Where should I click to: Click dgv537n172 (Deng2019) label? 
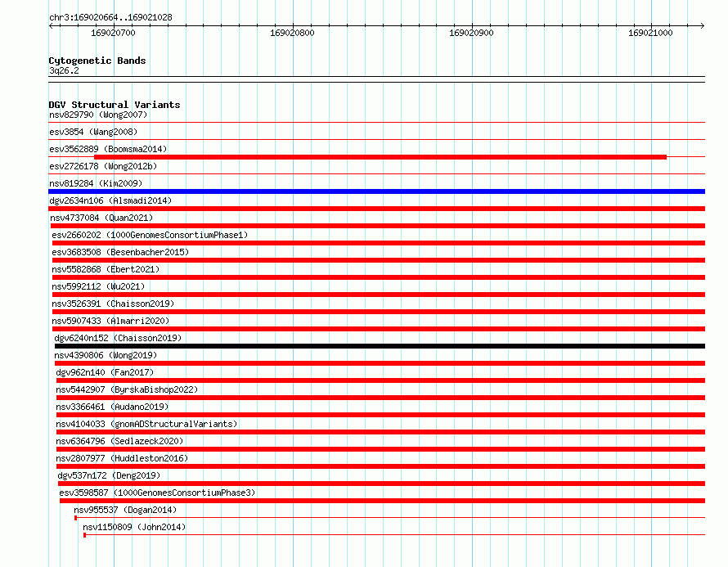pos(109,475)
